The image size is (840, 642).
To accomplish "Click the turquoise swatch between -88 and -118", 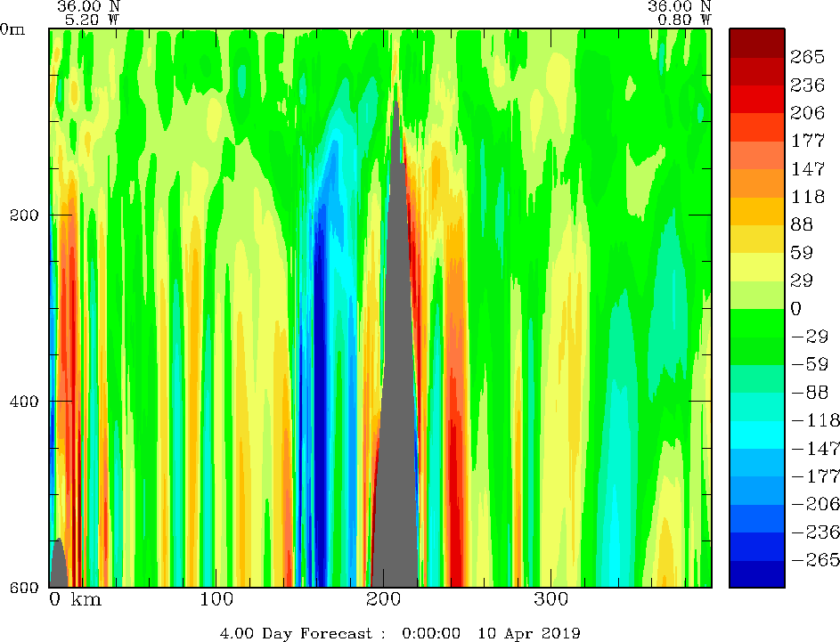I will pyautogui.click(x=757, y=407).
